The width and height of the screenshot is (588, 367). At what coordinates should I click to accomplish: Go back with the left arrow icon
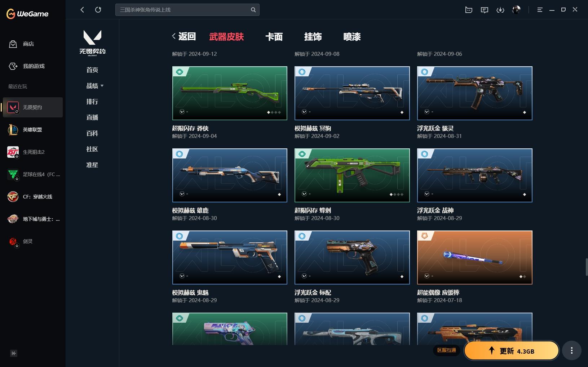(x=82, y=10)
